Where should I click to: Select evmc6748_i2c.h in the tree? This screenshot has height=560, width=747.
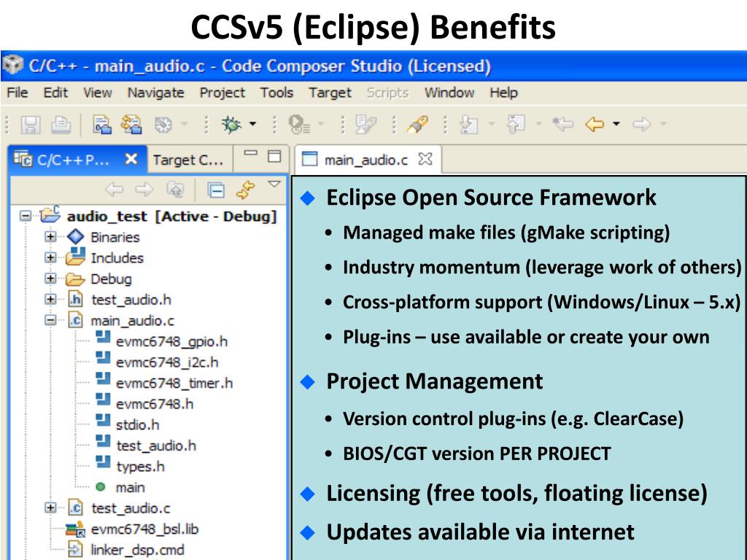pos(167,362)
